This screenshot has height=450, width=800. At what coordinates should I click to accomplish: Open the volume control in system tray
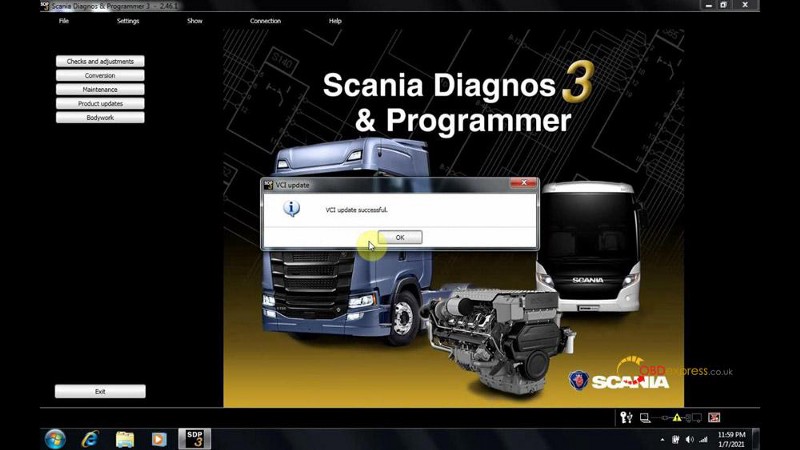(690, 439)
